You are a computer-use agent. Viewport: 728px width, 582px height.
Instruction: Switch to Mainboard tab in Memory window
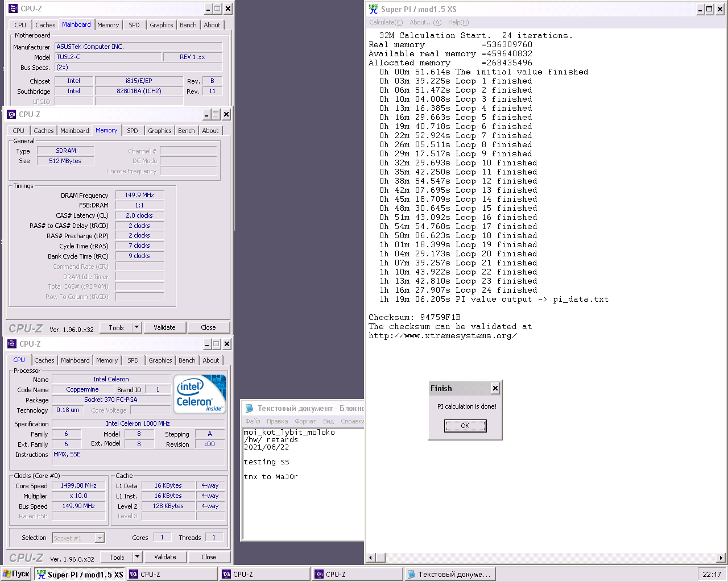[x=75, y=131]
